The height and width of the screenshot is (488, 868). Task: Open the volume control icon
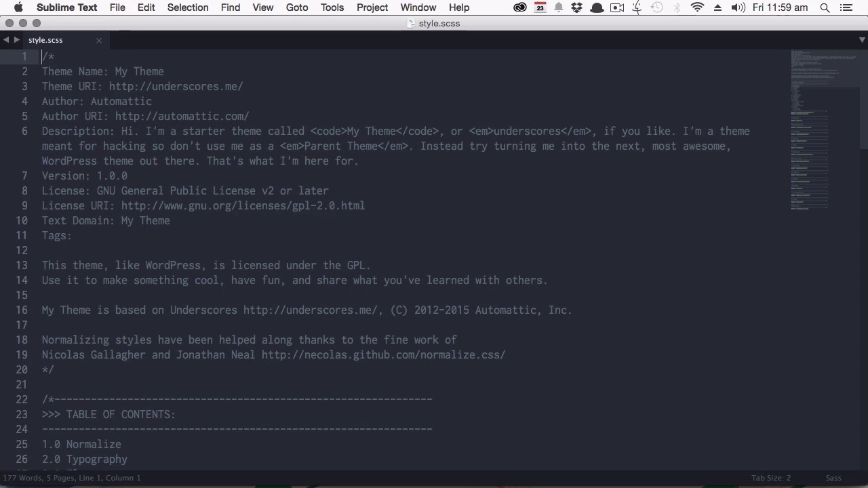coord(738,7)
